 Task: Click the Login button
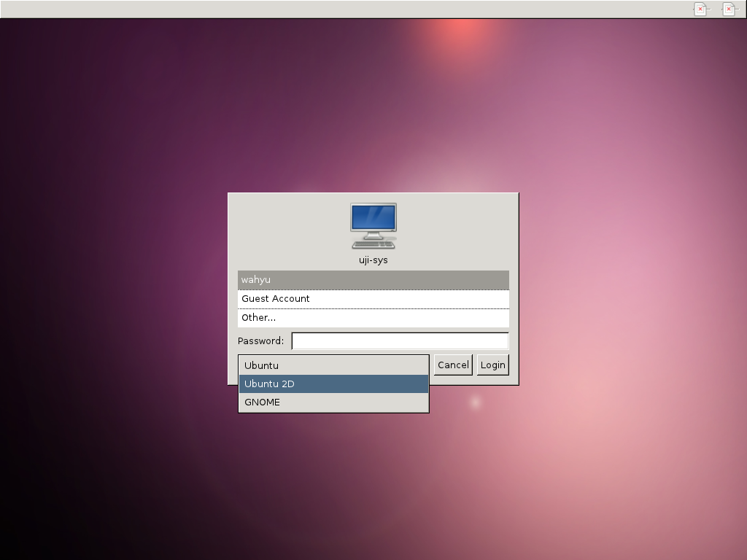coord(492,365)
